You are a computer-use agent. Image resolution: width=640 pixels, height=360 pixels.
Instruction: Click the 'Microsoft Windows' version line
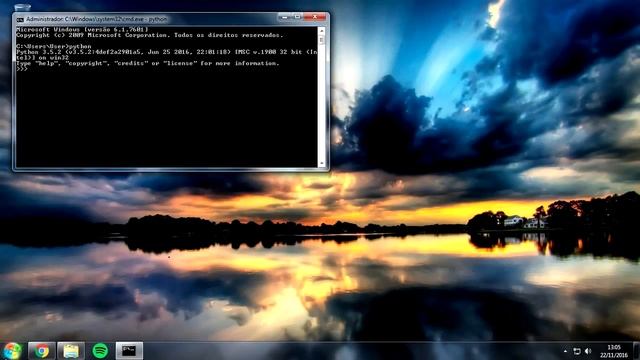coord(82,29)
